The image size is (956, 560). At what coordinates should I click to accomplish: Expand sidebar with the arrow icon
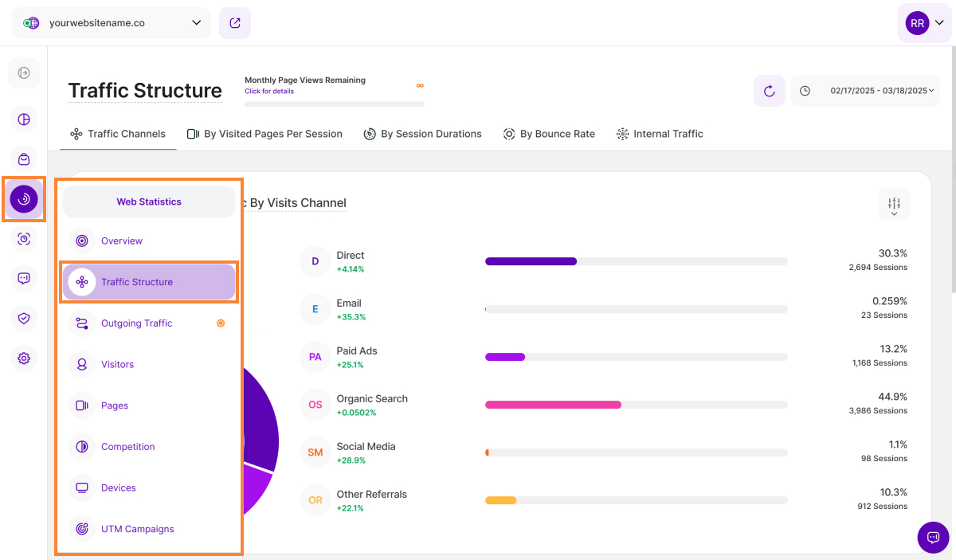[24, 73]
